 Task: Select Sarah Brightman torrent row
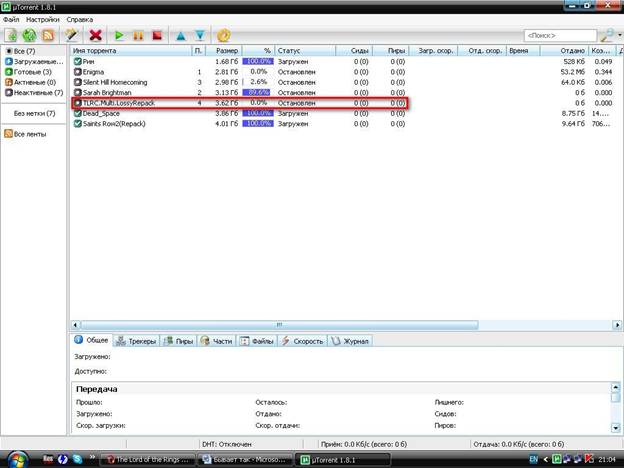point(344,92)
